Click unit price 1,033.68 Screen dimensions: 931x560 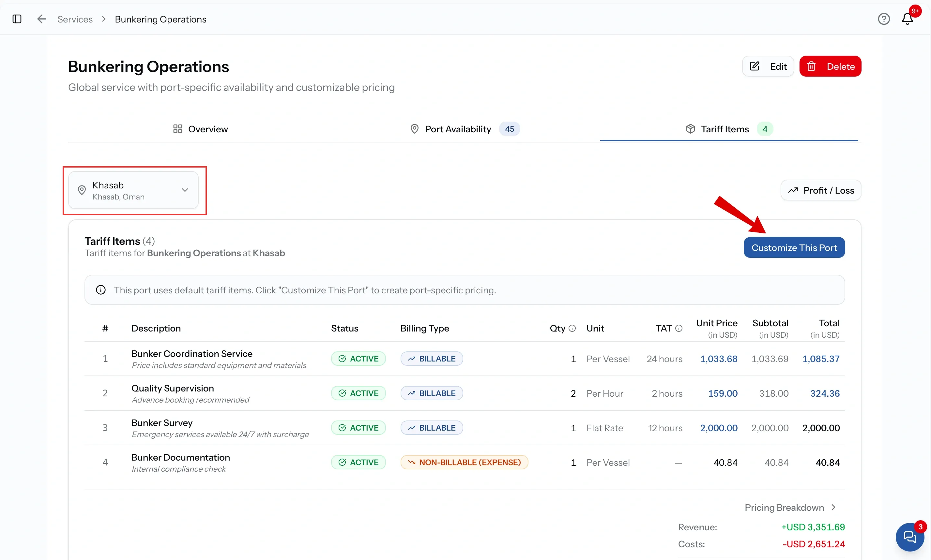point(718,359)
